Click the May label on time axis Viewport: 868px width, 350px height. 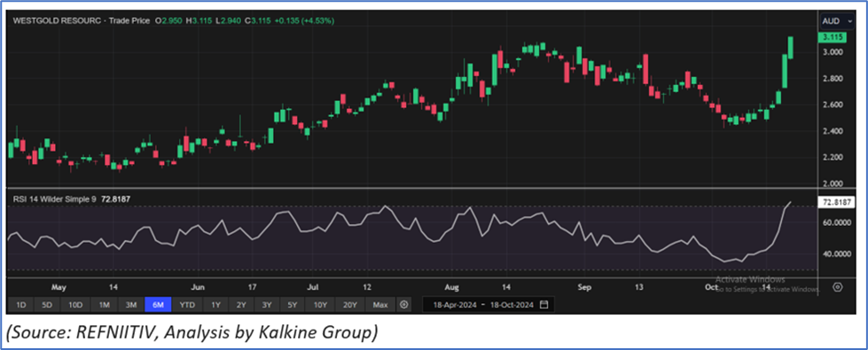[59, 287]
